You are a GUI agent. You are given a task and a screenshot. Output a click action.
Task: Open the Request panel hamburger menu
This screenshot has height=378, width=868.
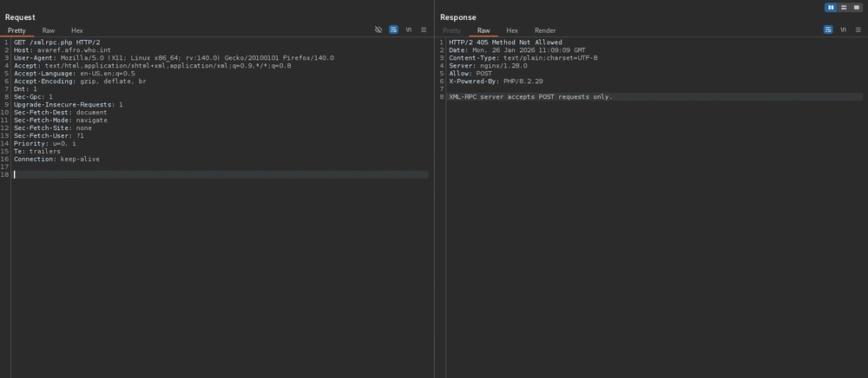click(x=424, y=29)
